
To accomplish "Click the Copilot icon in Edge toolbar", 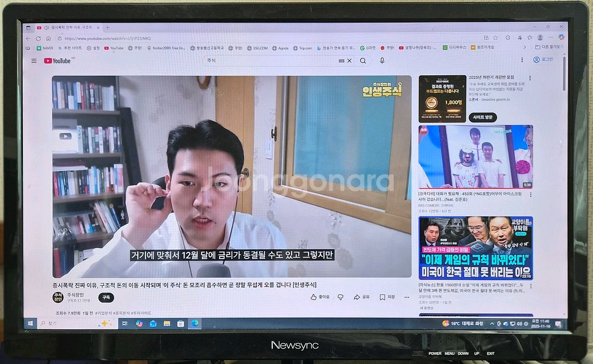I will click(x=561, y=37).
